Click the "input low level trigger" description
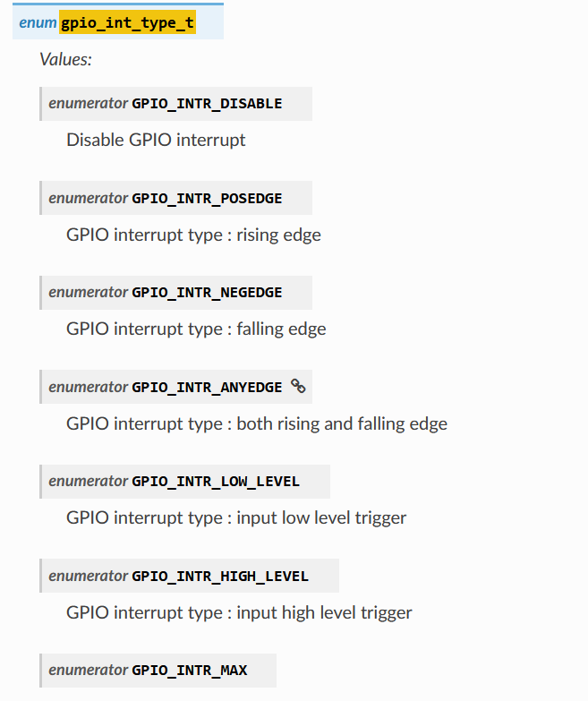Image resolution: width=588 pixels, height=701 pixels. tap(236, 517)
